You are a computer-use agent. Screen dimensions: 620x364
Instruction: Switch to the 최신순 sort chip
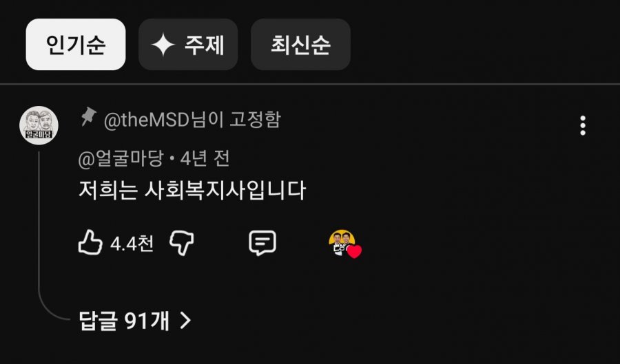point(300,44)
